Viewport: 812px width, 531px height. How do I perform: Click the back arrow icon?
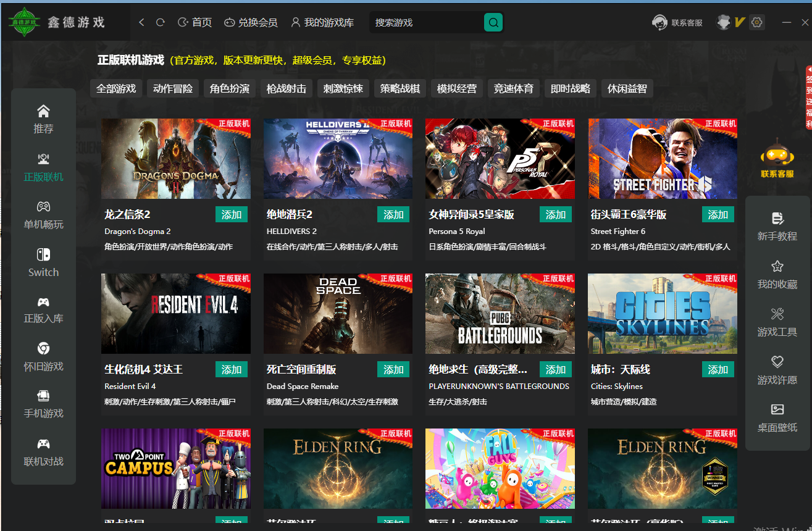click(x=142, y=22)
